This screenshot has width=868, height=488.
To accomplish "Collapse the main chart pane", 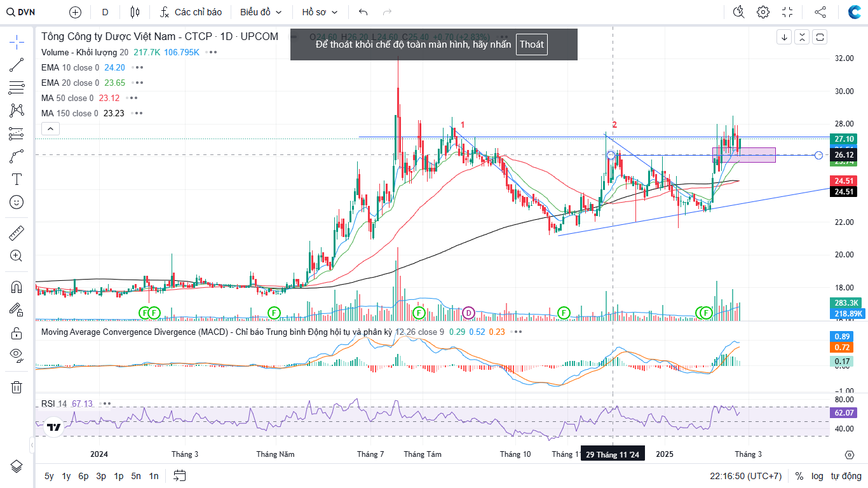I will coord(802,37).
